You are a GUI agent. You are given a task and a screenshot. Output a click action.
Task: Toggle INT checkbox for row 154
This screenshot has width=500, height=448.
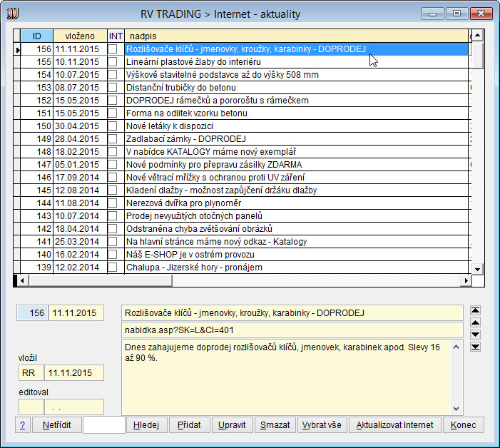click(112, 74)
